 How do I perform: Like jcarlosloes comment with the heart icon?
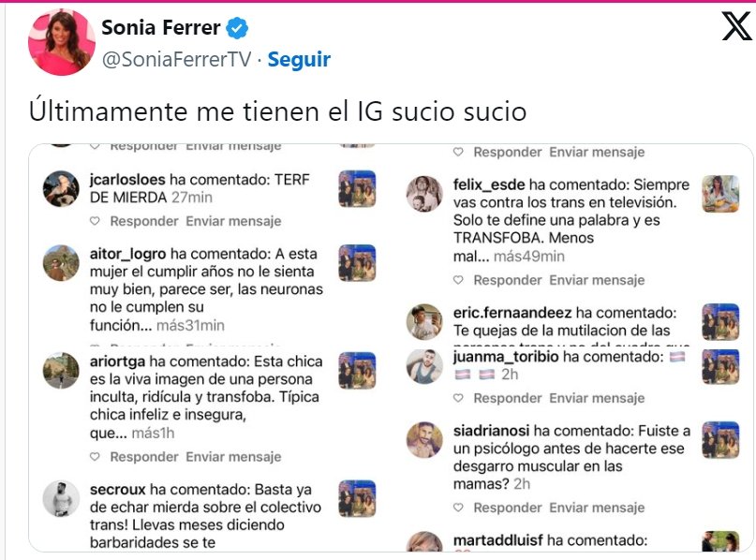click(x=95, y=222)
